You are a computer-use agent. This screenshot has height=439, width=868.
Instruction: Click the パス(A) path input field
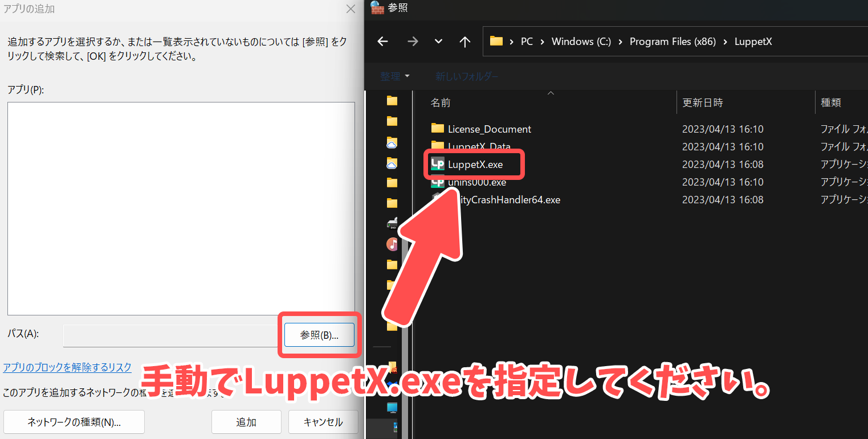pyautogui.click(x=171, y=335)
